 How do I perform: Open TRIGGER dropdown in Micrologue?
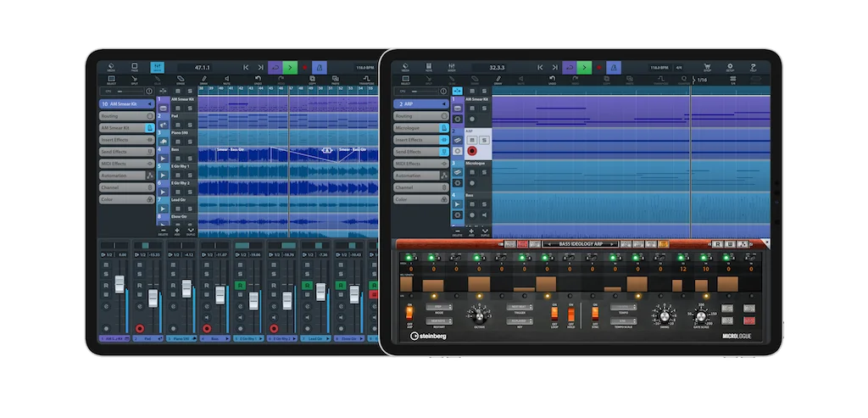pos(520,307)
